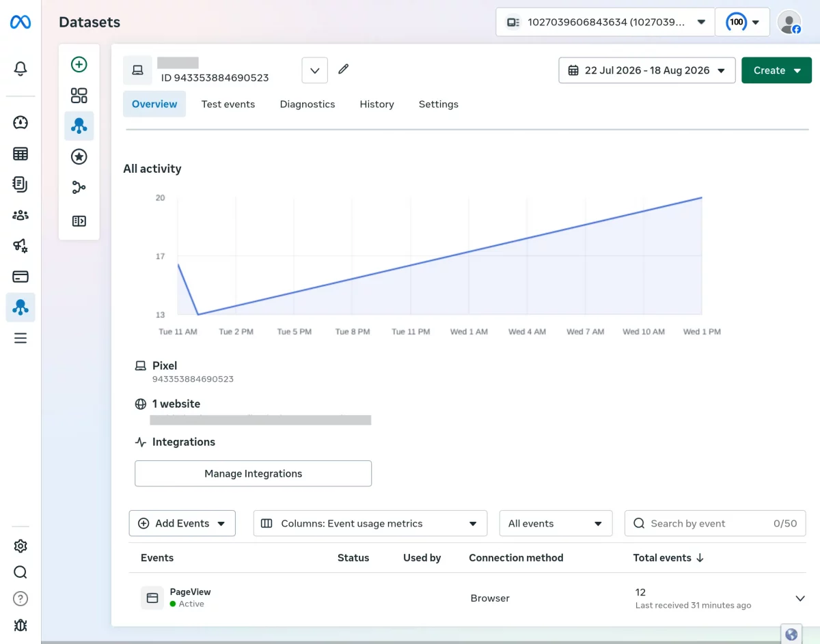Open the Billing card icon

tap(20, 277)
